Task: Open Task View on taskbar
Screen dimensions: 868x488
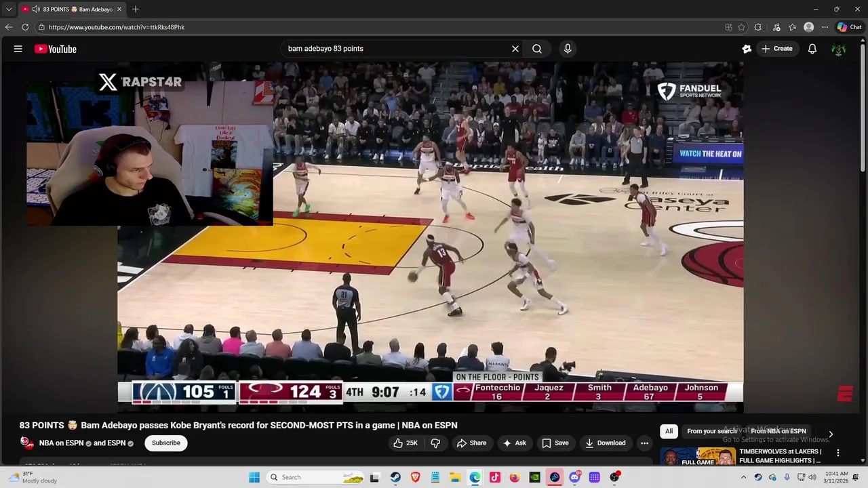Action: (374, 477)
